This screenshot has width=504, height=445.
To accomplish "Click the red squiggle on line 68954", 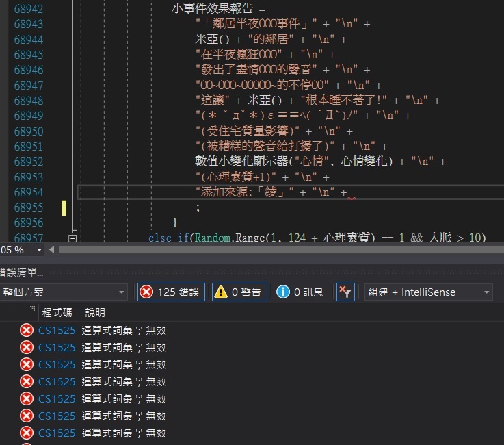I will point(352,199).
